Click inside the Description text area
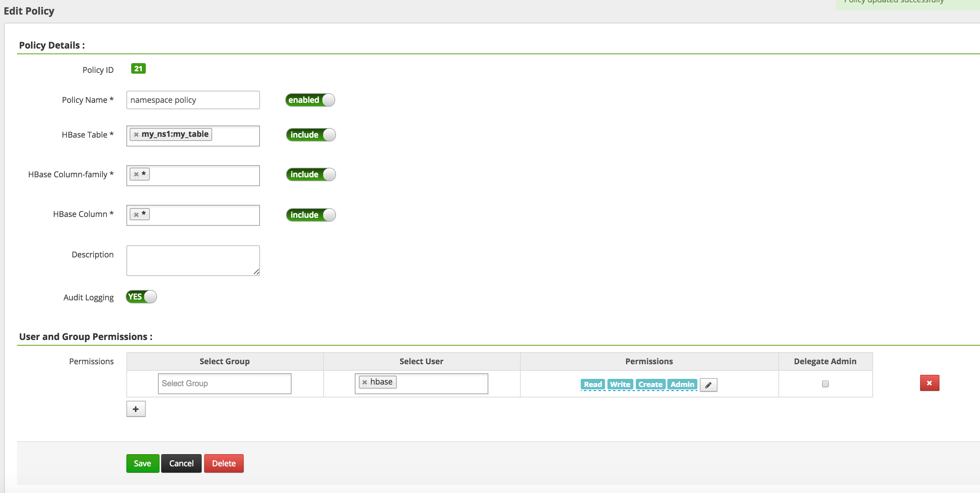The width and height of the screenshot is (980, 493). pos(192,260)
